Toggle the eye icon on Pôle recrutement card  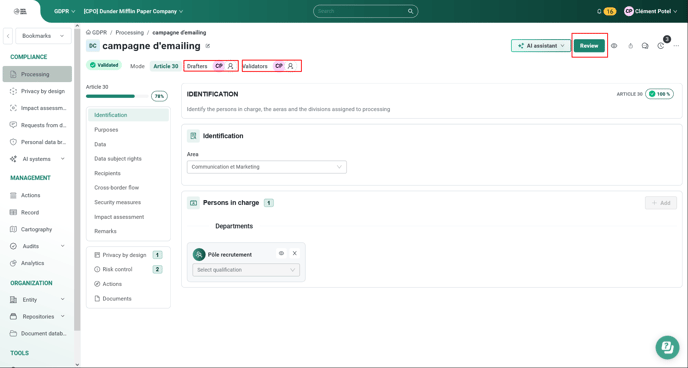tap(282, 254)
